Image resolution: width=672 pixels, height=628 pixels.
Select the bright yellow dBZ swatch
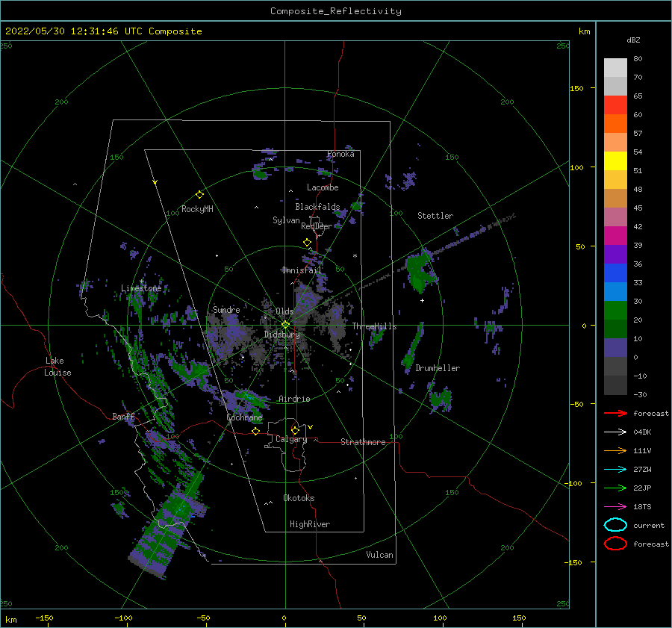pos(615,161)
